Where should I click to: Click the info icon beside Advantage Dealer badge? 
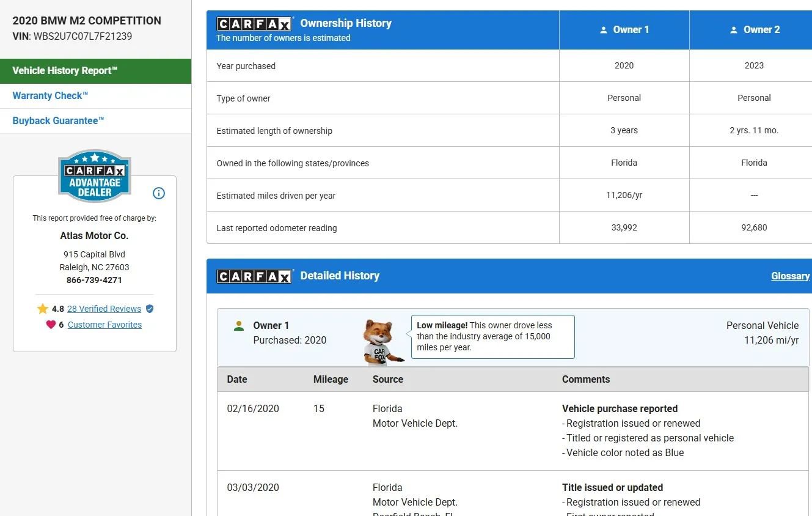tap(159, 193)
